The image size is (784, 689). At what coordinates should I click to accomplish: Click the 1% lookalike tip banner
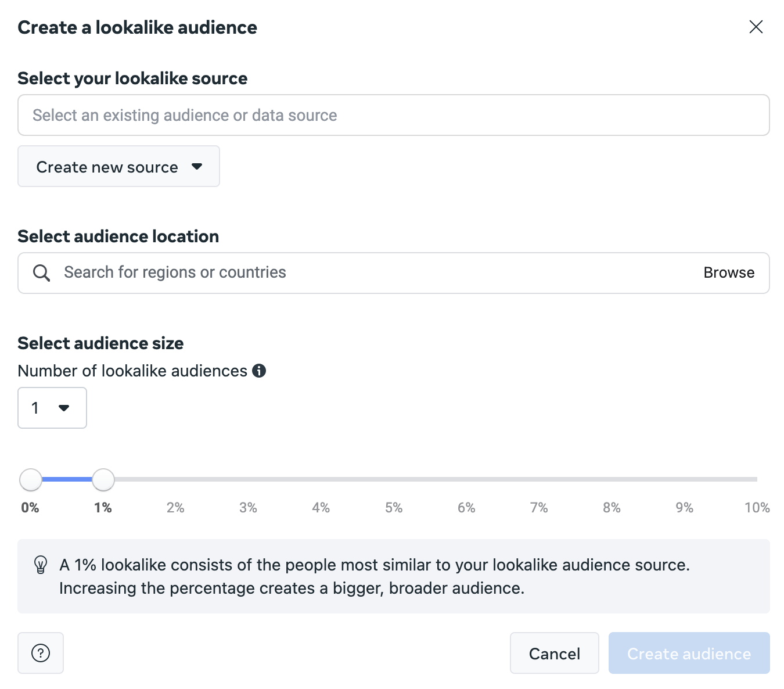point(393,576)
